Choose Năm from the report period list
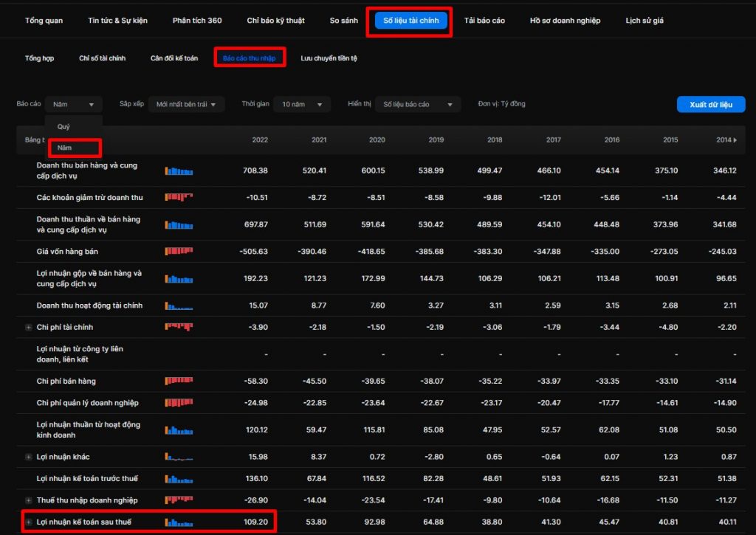This screenshot has height=535, width=756. click(65, 148)
